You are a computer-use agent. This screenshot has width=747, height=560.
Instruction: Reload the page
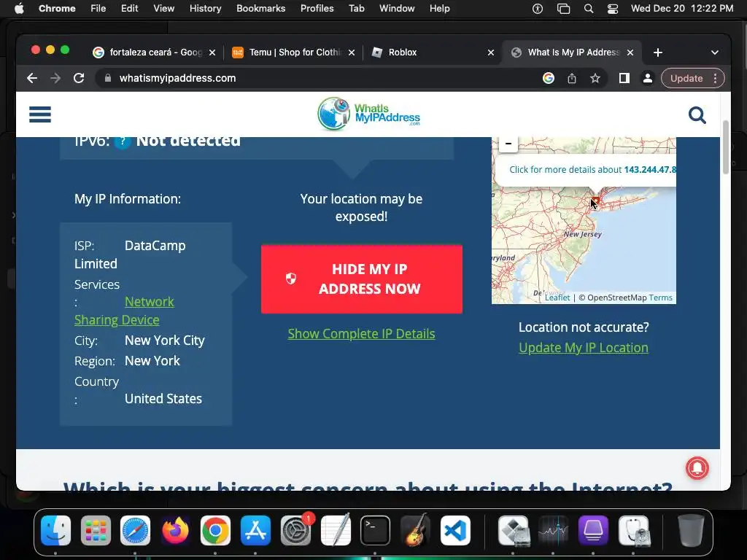tap(79, 78)
